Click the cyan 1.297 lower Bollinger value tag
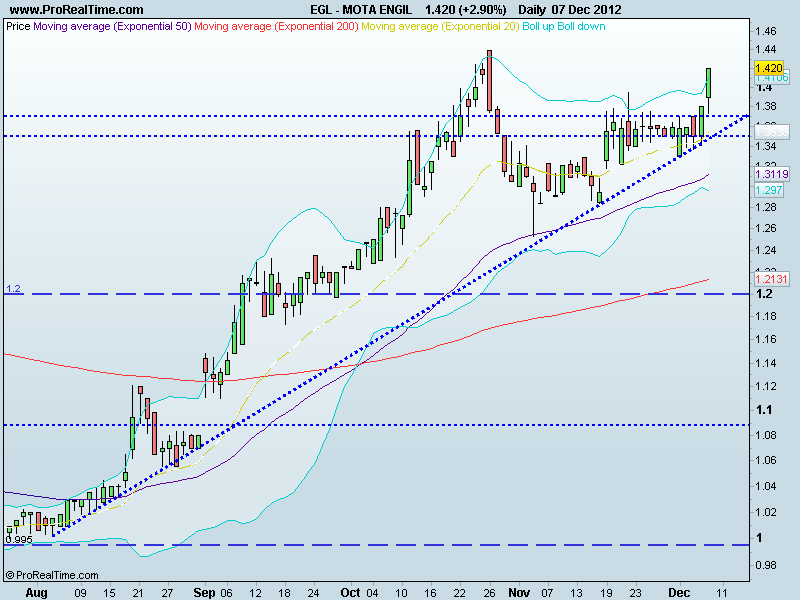 pos(768,190)
